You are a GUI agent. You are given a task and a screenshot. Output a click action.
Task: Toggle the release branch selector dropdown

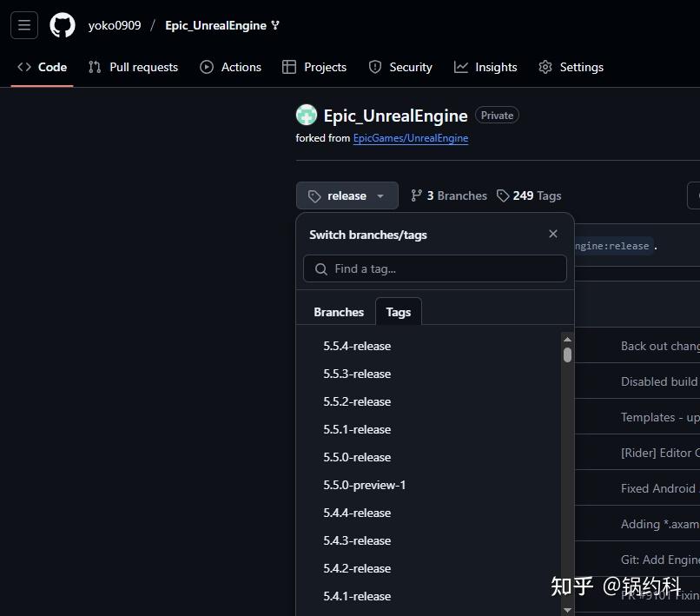point(347,195)
